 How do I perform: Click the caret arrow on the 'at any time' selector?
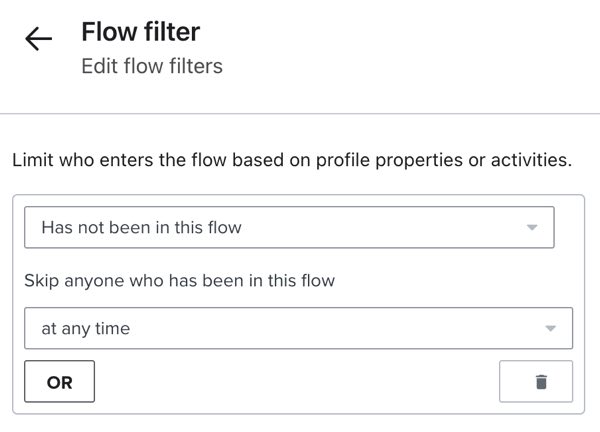click(550, 328)
